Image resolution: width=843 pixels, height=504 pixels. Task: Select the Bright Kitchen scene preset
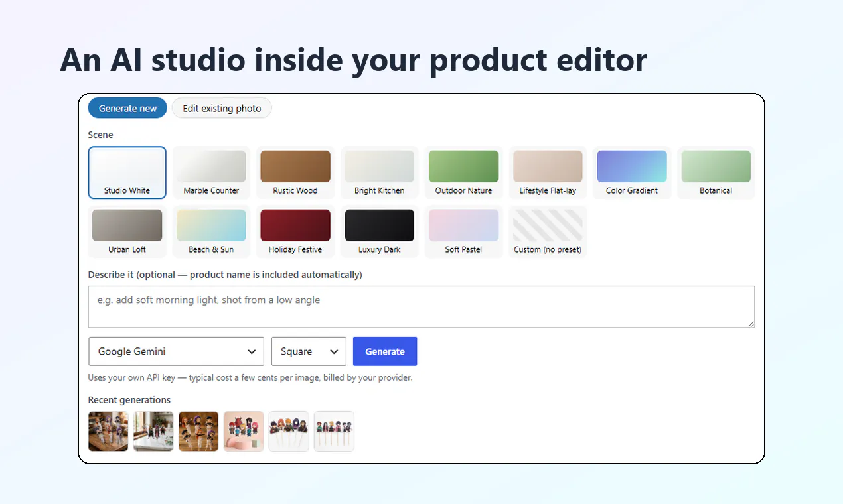click(380, 172)
